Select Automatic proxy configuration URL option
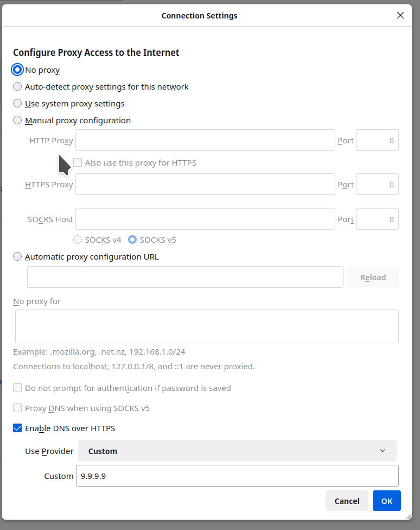This screenshot has height=530, width=420. (18, 256)
